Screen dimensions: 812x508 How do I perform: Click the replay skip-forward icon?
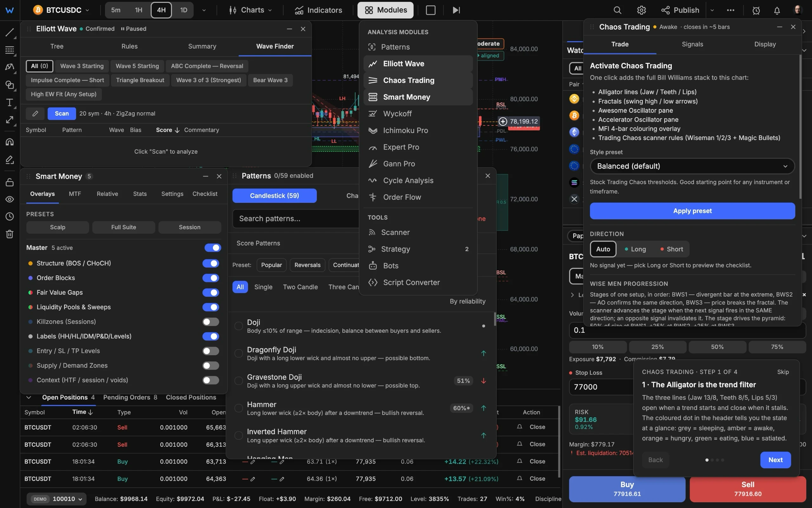[456, 10]
